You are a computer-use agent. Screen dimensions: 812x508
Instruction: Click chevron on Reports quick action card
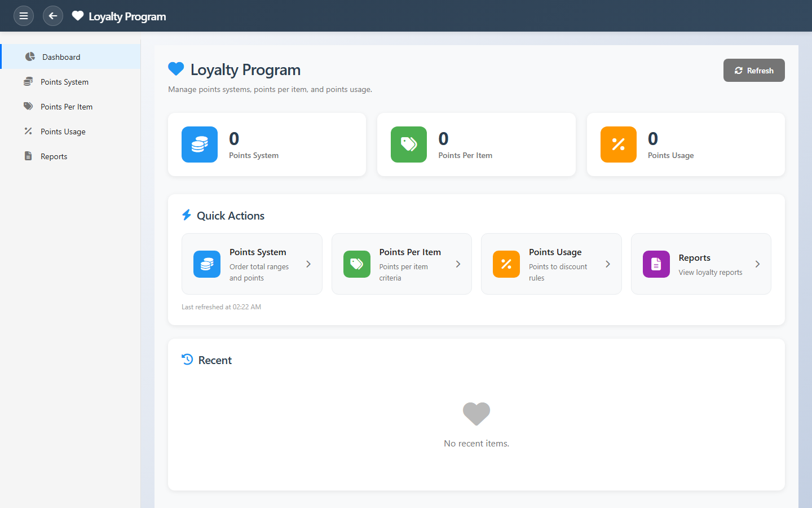757,264
